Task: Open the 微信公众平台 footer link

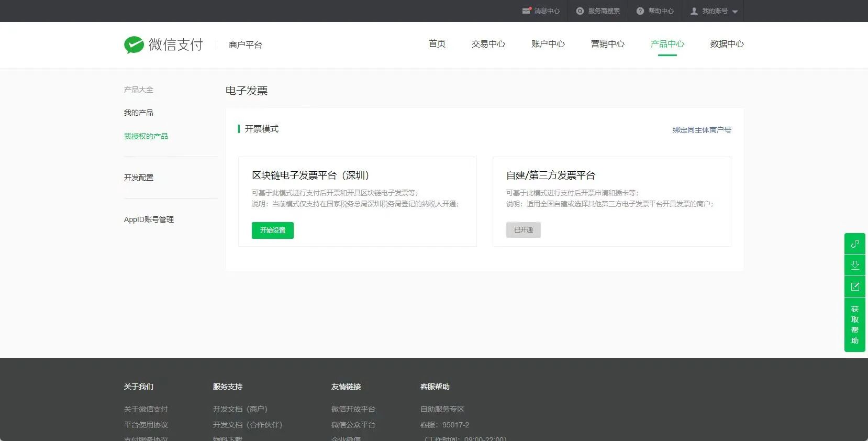Action: click(x=353, y=425)
